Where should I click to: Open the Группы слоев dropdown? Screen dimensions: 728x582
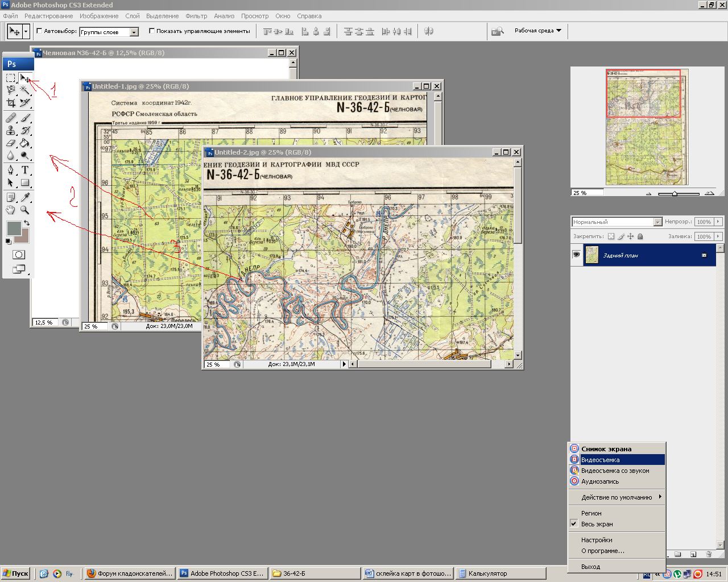[x=134, y=32]
